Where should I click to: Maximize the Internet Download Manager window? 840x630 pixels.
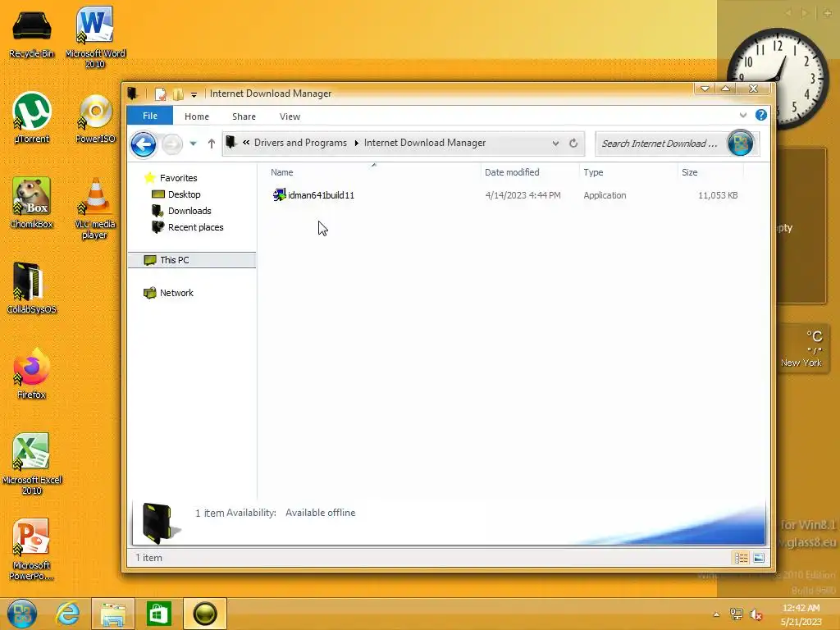coord(725,89)
